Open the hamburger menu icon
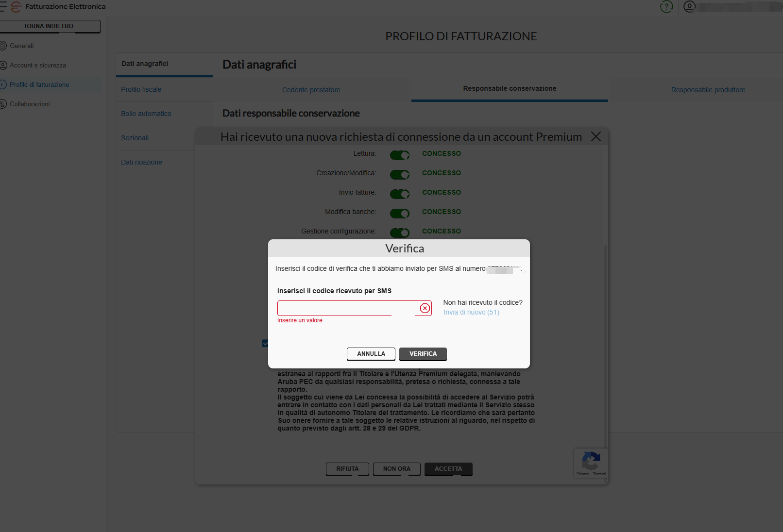This screenshot has height=532, width=783. pos(3,7)
